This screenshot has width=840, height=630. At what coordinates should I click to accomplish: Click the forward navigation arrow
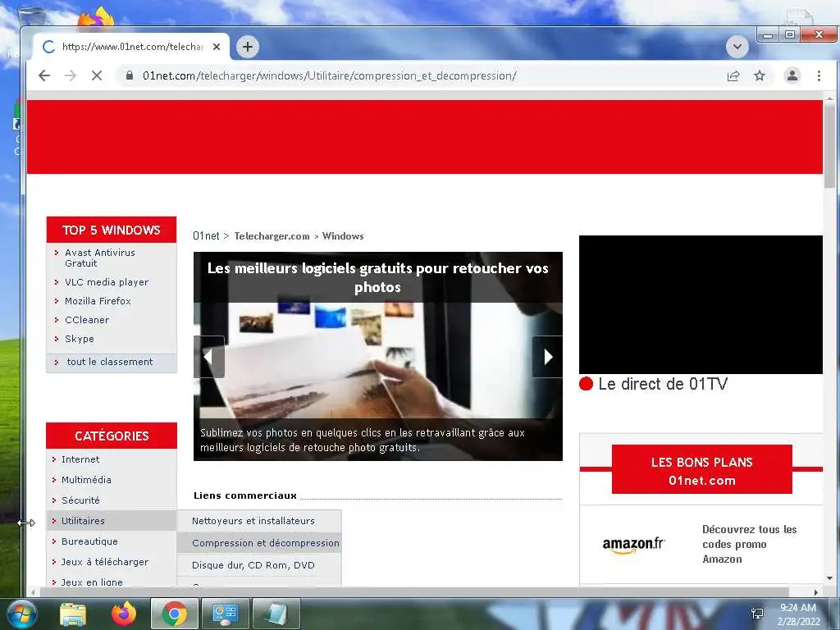pyautogui.click(x=71, y=75)
